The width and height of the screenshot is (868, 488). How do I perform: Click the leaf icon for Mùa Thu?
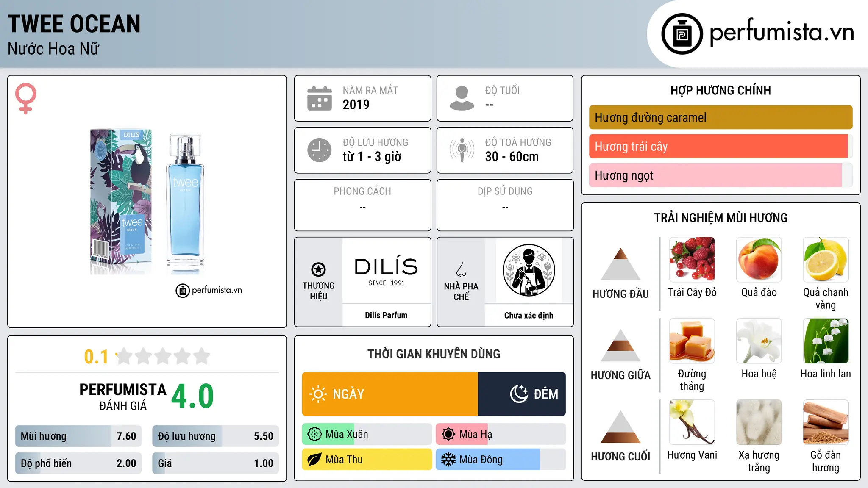314,460
